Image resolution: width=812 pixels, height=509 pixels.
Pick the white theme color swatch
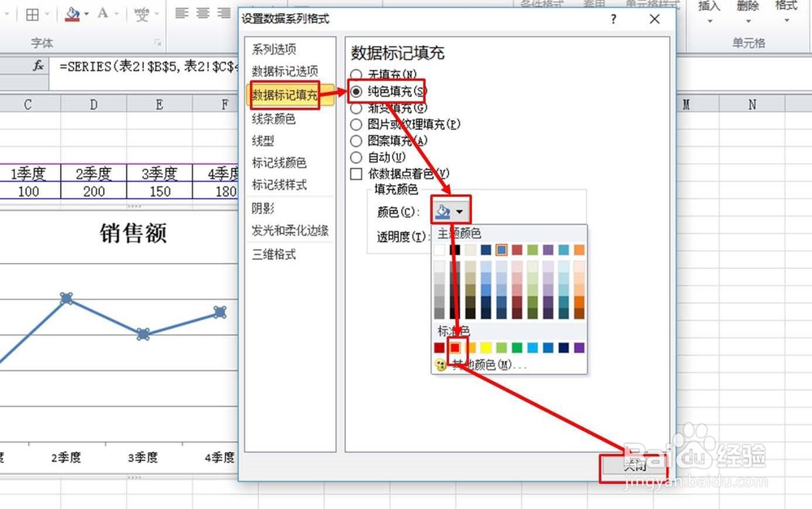point(439,250)
